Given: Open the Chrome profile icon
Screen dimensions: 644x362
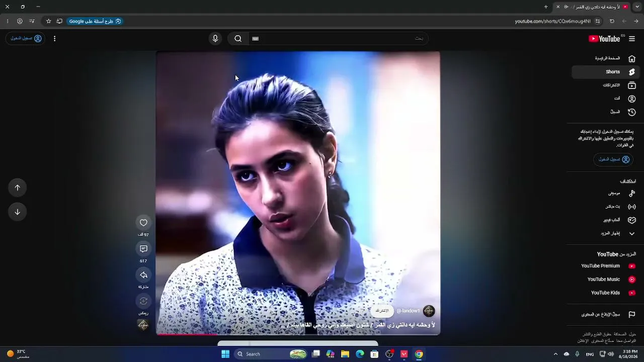Looking at the screenshot, I should (x=20, y=21).
